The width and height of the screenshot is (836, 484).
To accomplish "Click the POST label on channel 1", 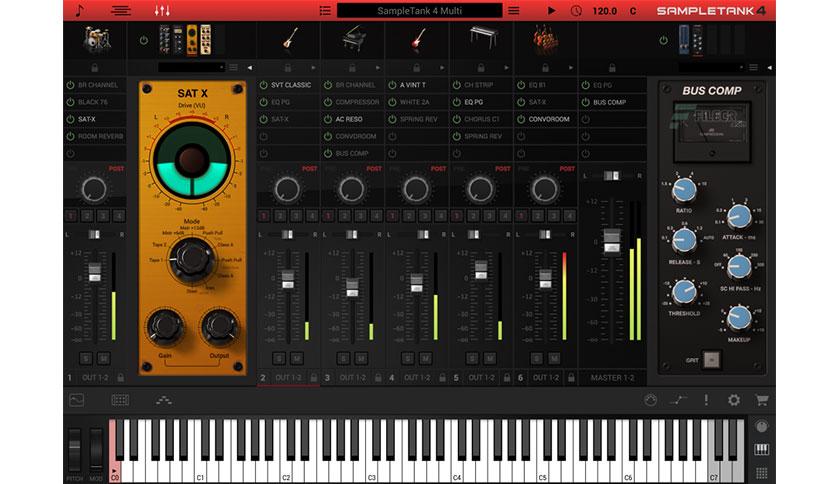I will coord(116,168).
